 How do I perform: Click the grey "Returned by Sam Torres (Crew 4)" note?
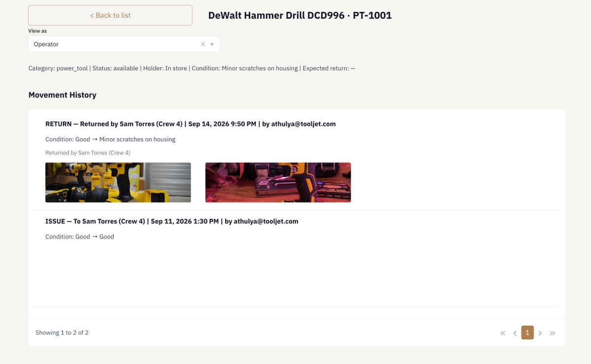tap(88, 153)
